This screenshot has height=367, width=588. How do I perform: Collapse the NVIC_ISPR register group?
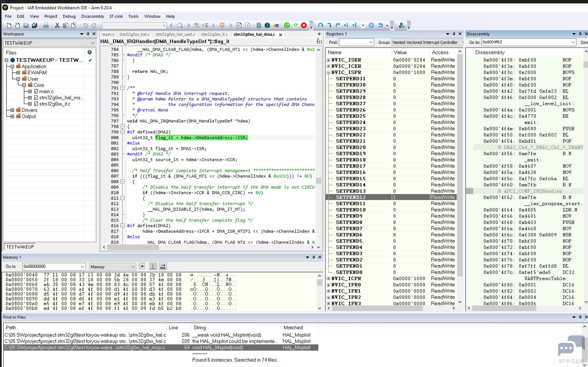[x=328, y=72]
